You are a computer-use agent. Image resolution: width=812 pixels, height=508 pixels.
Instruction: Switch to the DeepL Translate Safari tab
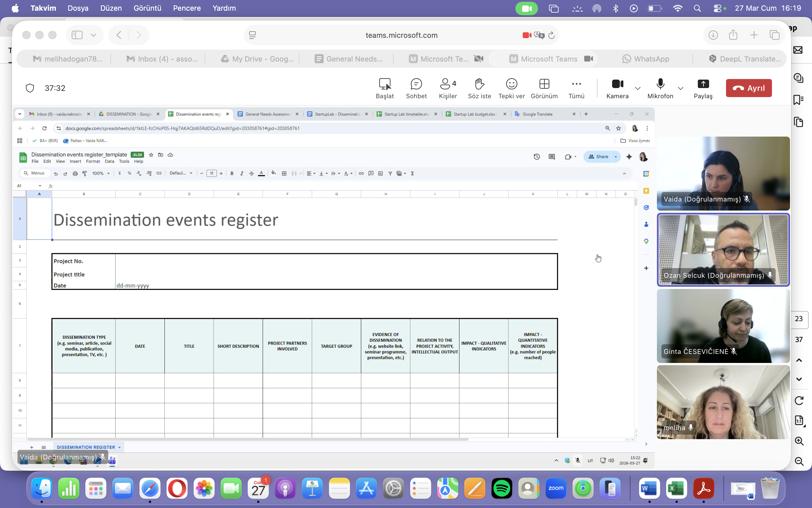[745, 59]
